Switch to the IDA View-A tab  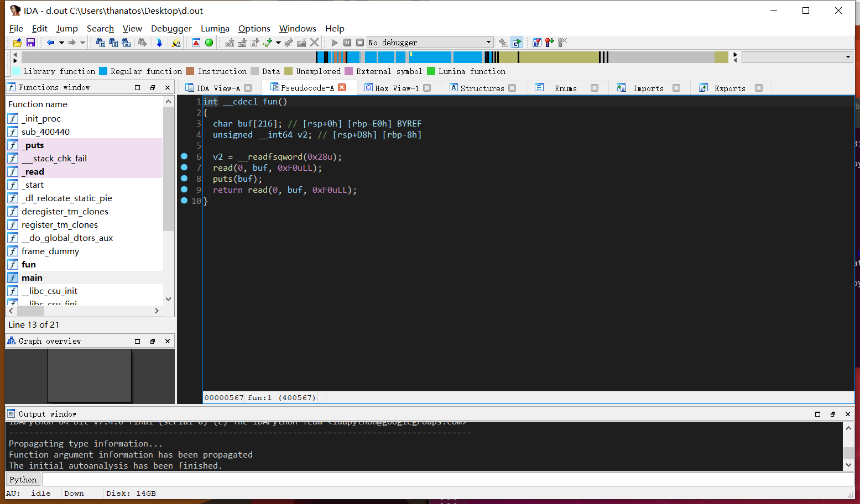(218, 88)
